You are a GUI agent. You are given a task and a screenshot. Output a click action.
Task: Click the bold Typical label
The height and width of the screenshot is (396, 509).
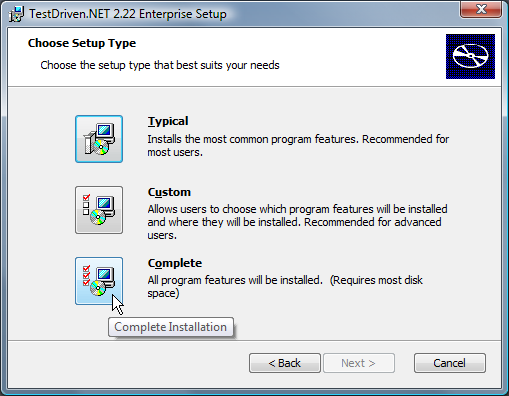tap(168, 121)
